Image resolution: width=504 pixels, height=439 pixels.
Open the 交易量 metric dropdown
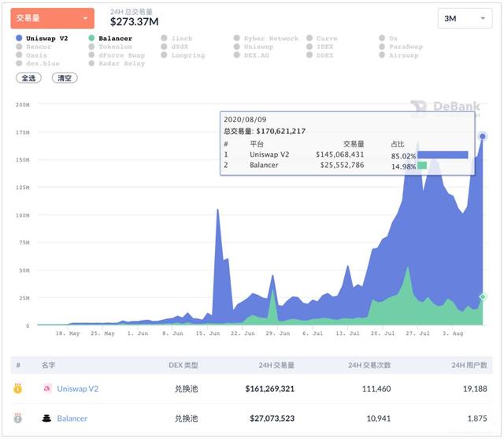[x=53, y=18]
